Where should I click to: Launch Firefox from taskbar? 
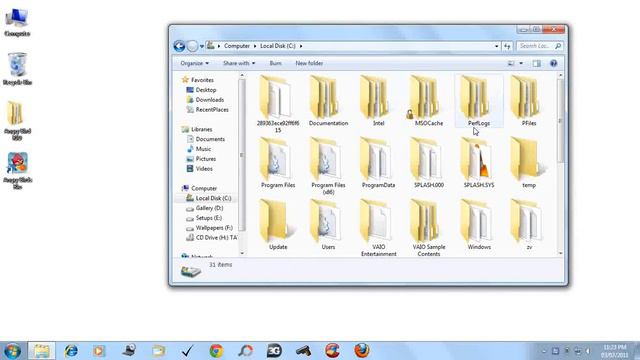[x=362, y=351]
